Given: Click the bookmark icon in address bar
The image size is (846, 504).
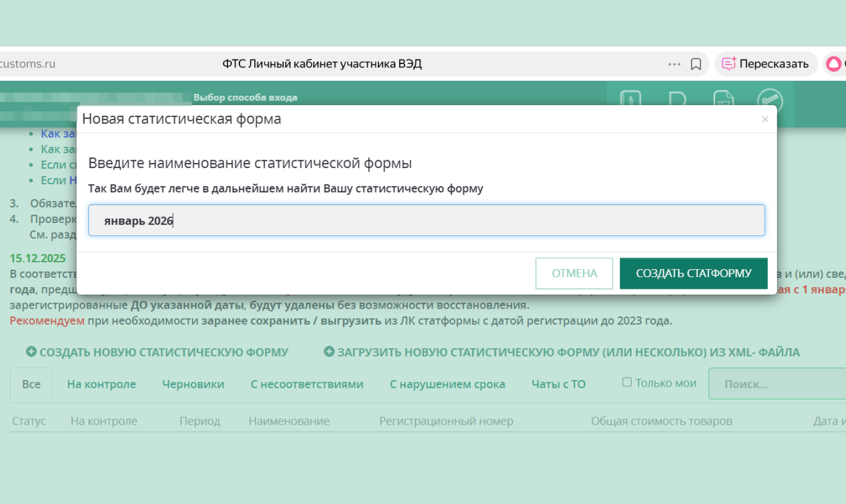Looking at the screenshot, I should point(696,64).
